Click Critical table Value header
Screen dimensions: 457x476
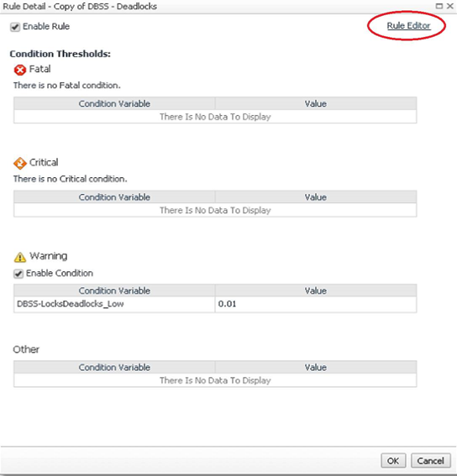tap(315, 197)
